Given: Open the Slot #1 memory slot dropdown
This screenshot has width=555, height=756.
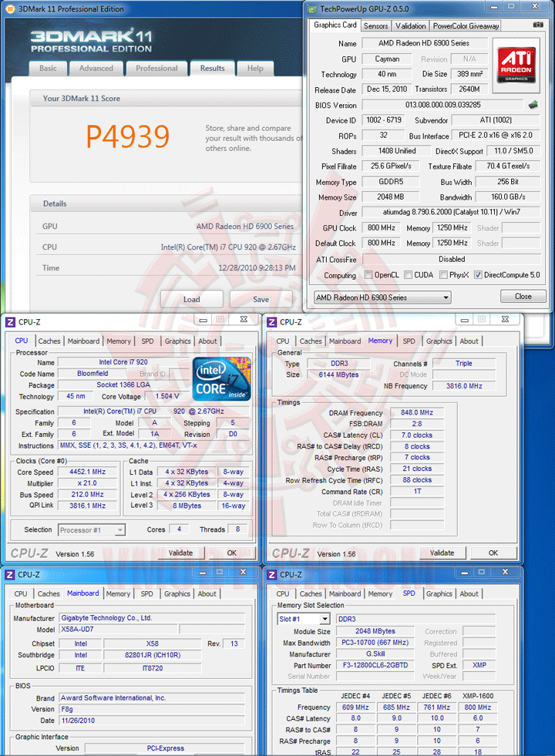Looking at the screenshot, I should click(x=304, y=619).
